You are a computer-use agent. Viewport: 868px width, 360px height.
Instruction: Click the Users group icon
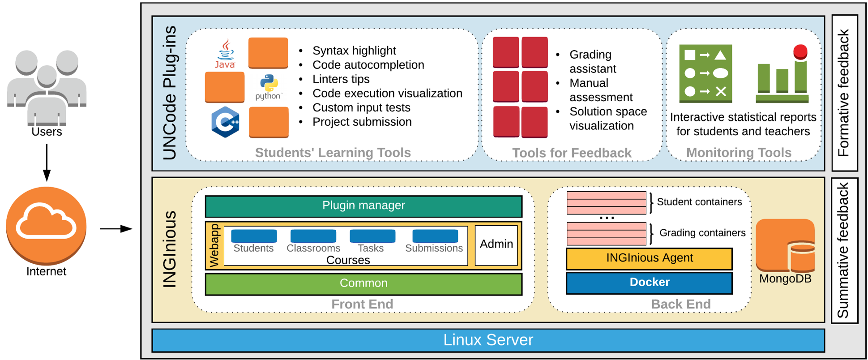click(47, 87)
